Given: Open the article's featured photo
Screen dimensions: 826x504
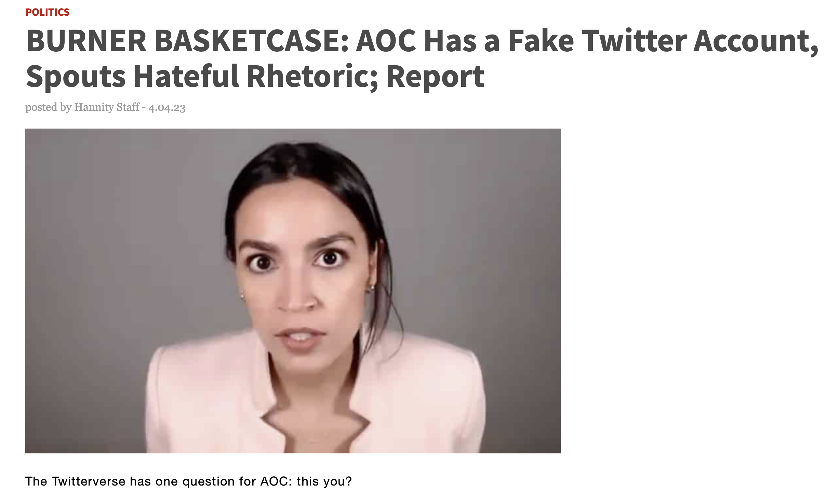Looking at the screenshot, I should pyautogui.click(x=293, y=291).
